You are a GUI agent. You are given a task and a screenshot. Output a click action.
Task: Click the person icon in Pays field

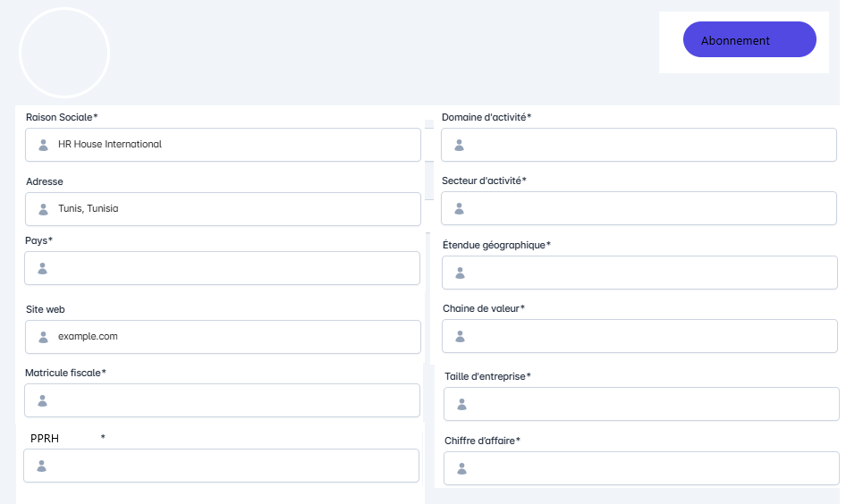42,268
